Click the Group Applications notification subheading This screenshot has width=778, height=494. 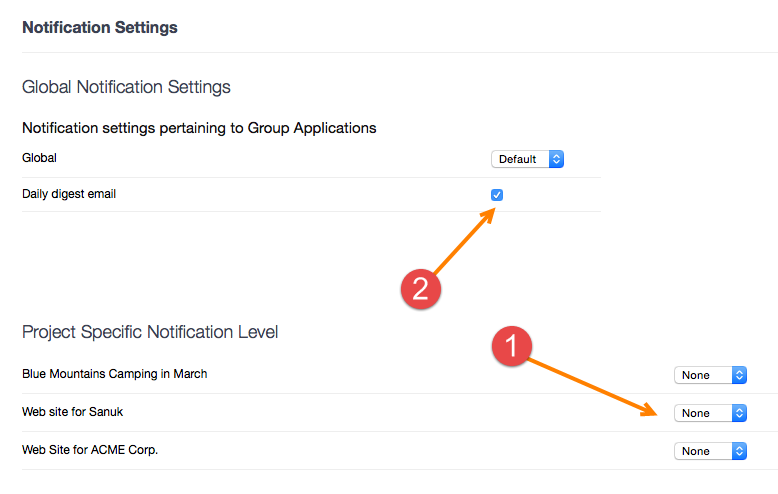(199, 128)
